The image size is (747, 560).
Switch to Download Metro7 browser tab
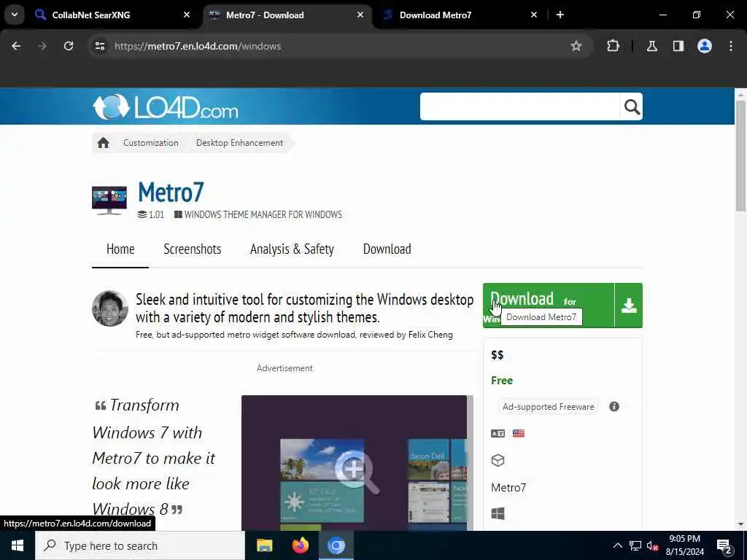(460, 15)
